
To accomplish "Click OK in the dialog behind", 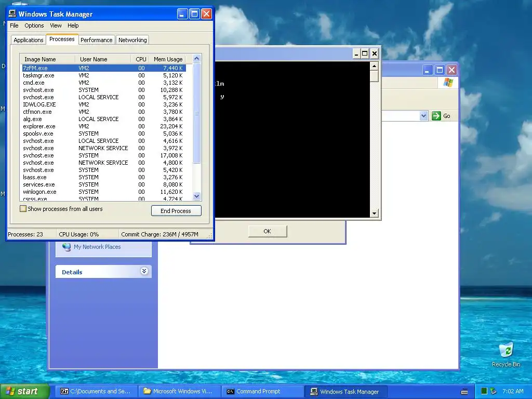I will [x=268, y=231].
